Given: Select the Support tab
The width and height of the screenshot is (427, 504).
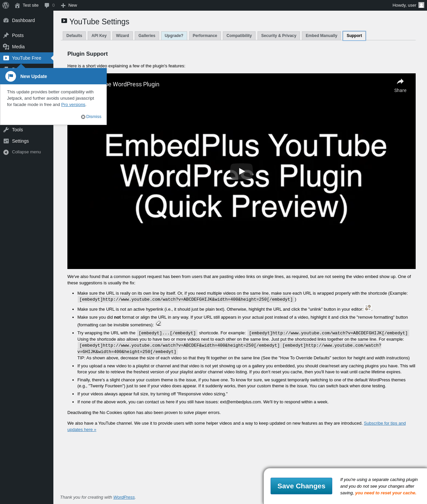Looking at the screenshot, I should 354,36.
